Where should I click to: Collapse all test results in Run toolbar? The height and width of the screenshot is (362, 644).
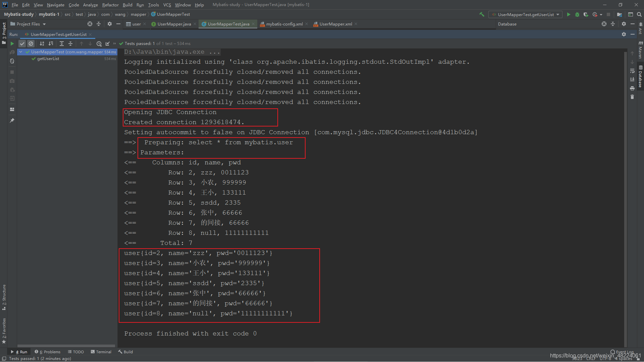(70, 44)
